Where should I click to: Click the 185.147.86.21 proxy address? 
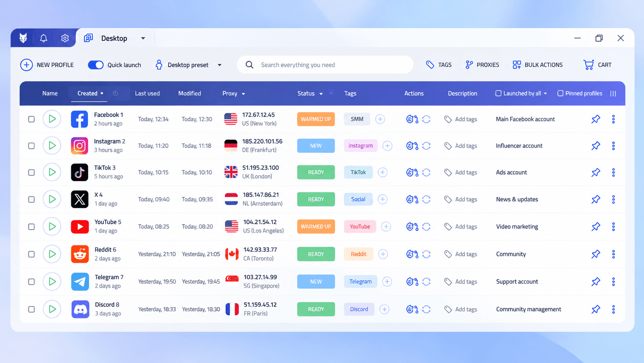pyautogui.click(x=261, y=195)
